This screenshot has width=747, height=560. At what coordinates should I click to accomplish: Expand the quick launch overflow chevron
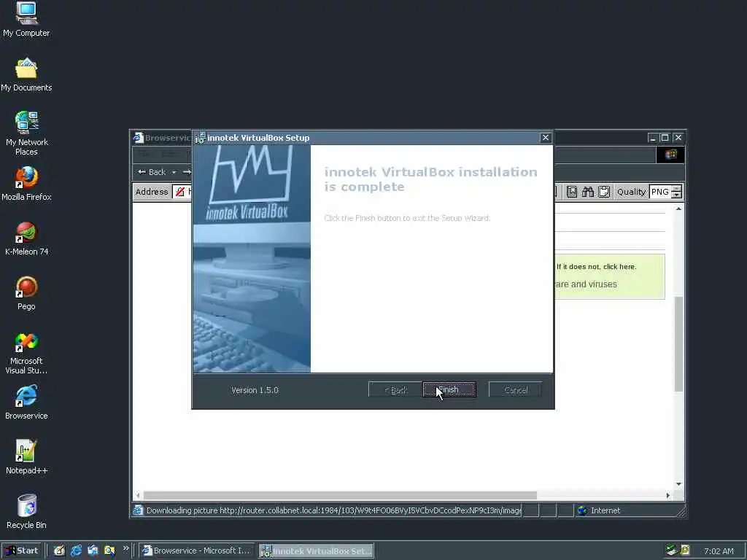(125, 548)
